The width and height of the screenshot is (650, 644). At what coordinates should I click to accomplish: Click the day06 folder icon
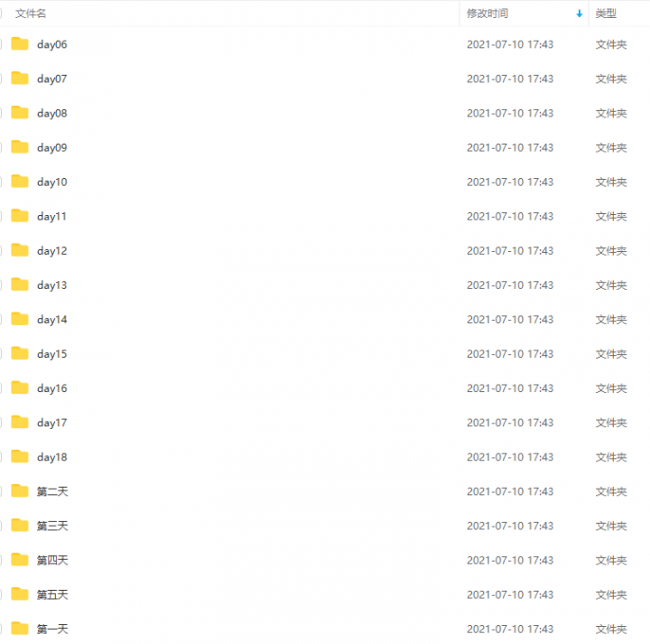pyautogui.click(x=20, y=43)
